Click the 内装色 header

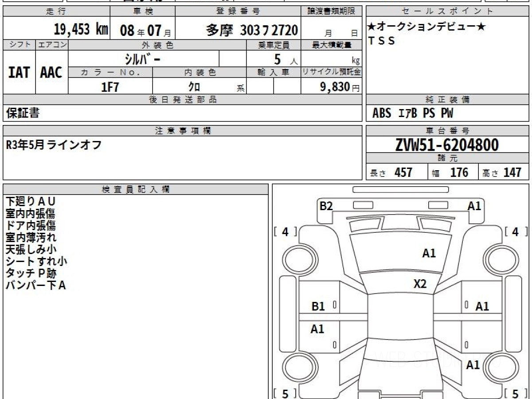point(199,73)
